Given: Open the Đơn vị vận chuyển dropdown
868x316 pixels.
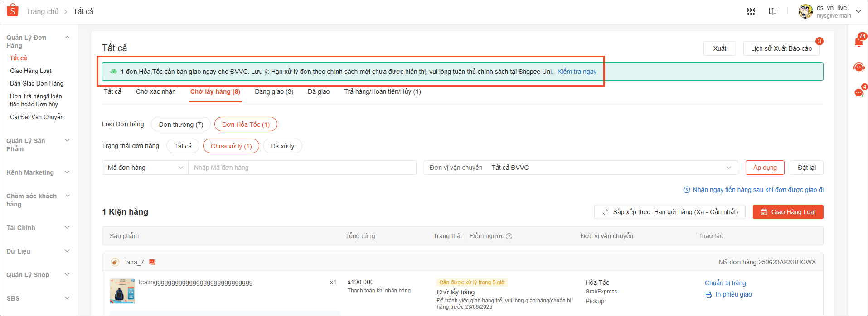Looking at the screenshot, I should pos(580,168).
